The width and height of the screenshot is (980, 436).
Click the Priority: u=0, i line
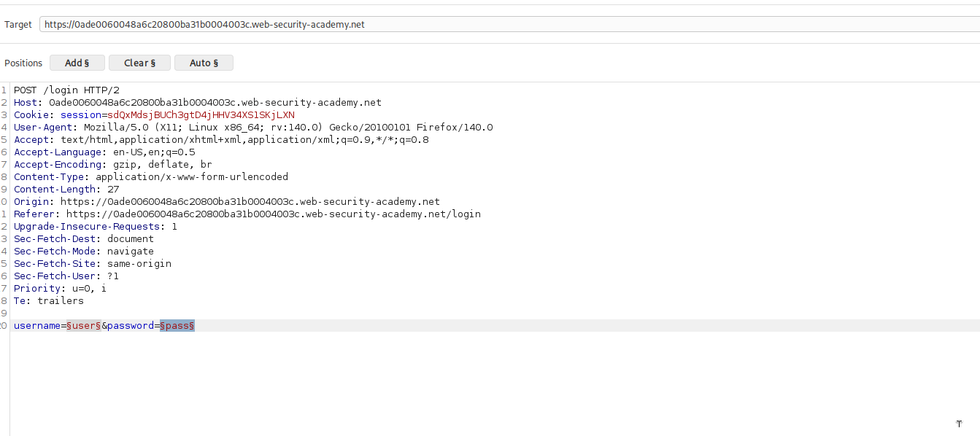61,289
